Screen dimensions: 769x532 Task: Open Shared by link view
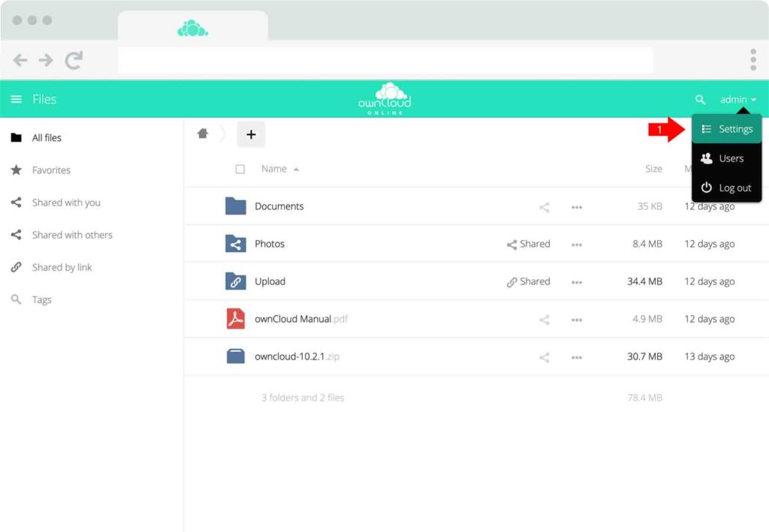pos(62,267)
